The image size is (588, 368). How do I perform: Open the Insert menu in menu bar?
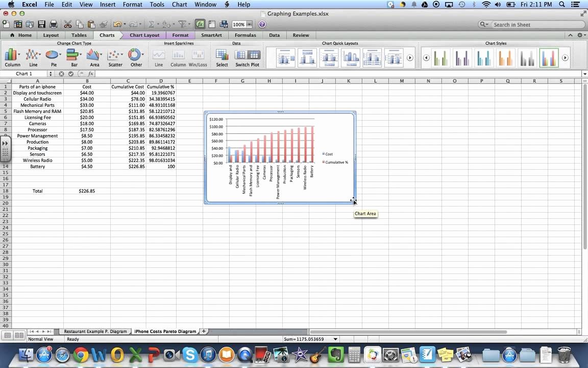(108, 5)
